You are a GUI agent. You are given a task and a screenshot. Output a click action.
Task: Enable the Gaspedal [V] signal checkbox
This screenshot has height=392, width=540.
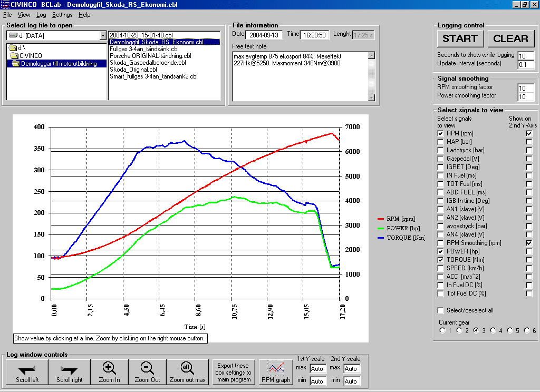pos(440,159)
